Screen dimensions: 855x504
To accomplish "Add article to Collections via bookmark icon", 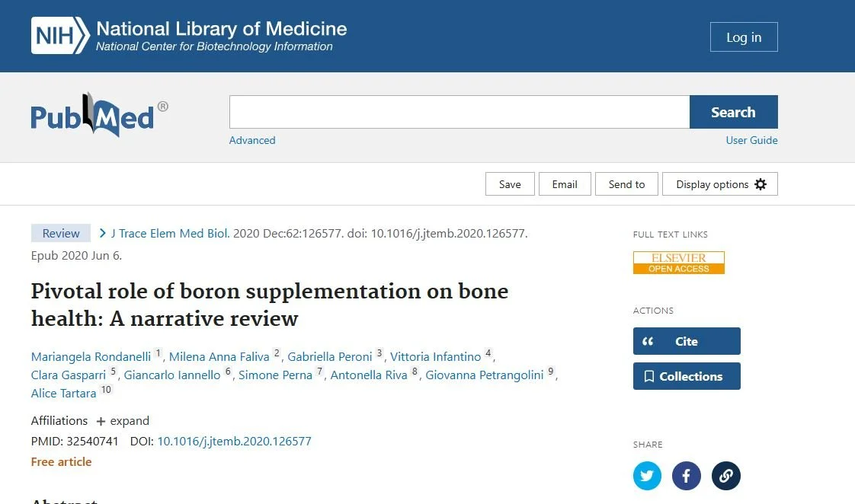I will (650, 376).
